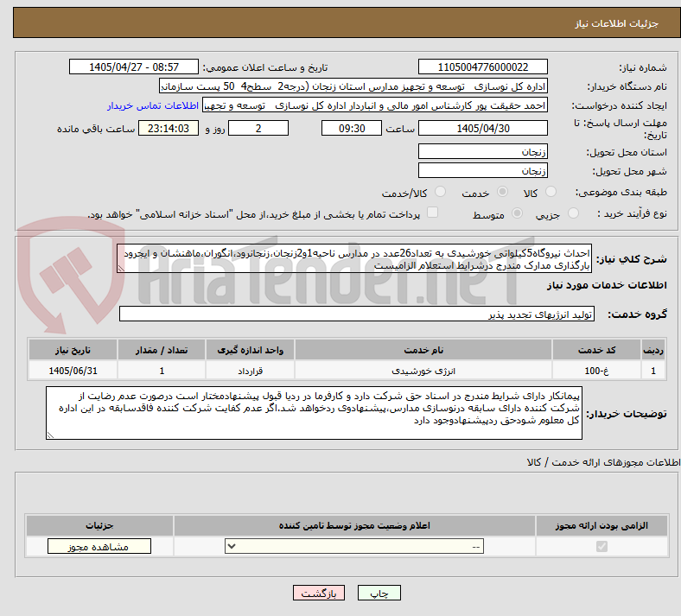681x616 pixels.
Task: Click the اطلاعات خدمات مورد نیاز heading
Action: click(607, 285)
